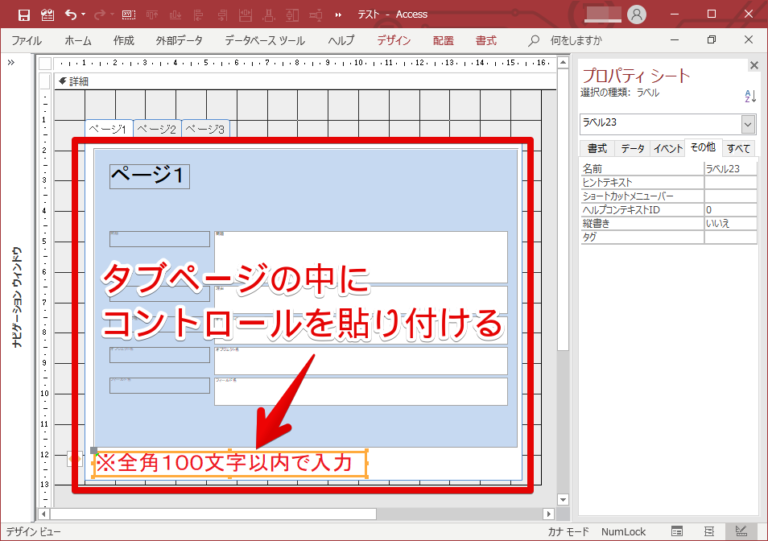Click the vertical scrollbar up arrow

coord(563,63)
